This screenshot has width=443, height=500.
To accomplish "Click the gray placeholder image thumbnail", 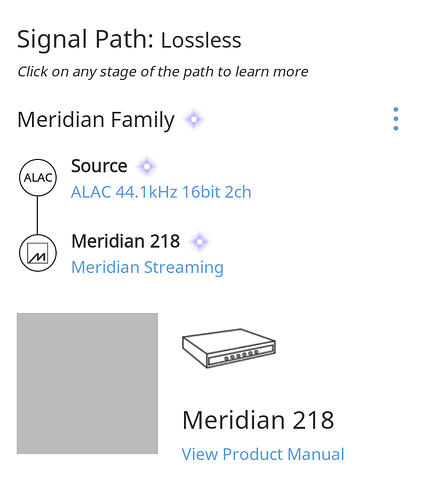I will point(87,383).
